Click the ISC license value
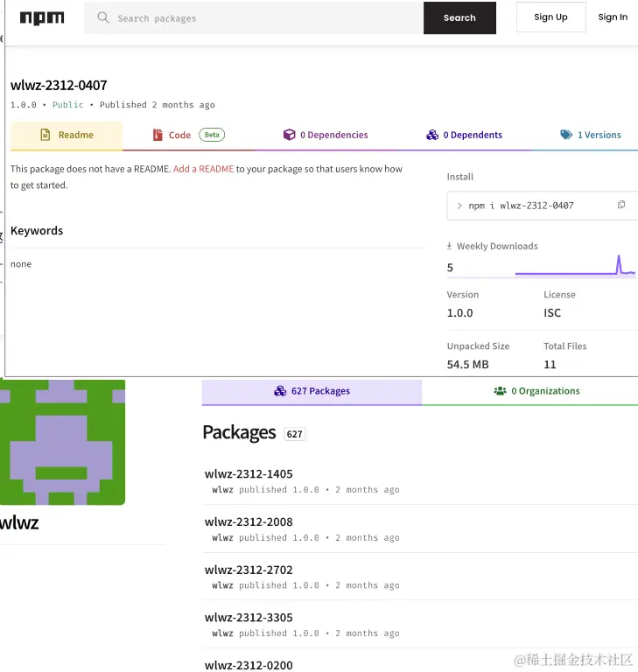The height and width of the screenshot is (672, 638). [x=552, y=313]
